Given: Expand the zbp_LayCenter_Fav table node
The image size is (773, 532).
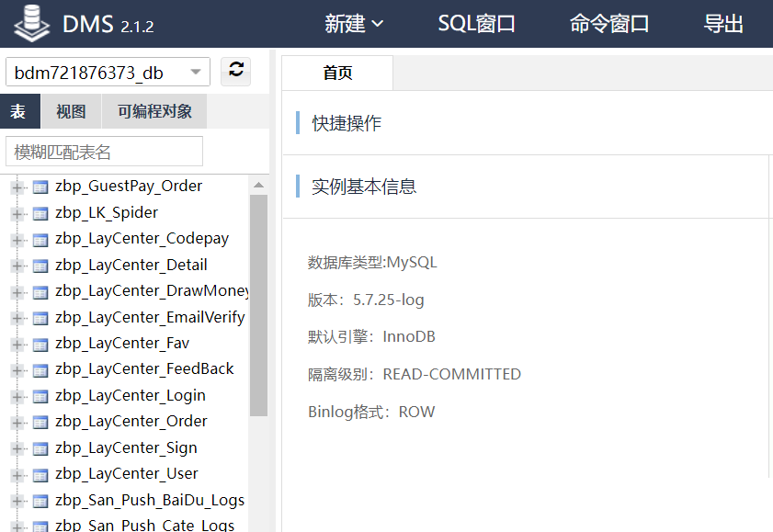Looking at the screenshot, I should click(x=17, y=345).
